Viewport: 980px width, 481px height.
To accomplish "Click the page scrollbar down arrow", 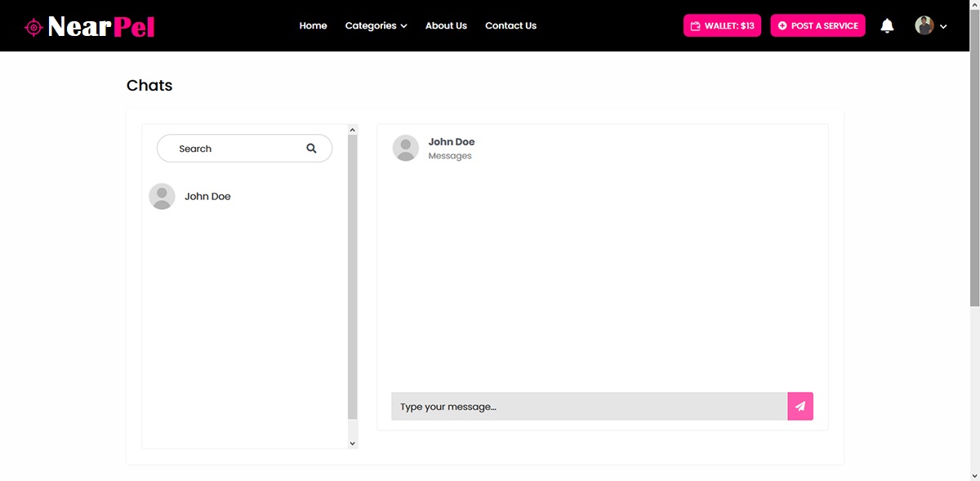I will 974,475.
